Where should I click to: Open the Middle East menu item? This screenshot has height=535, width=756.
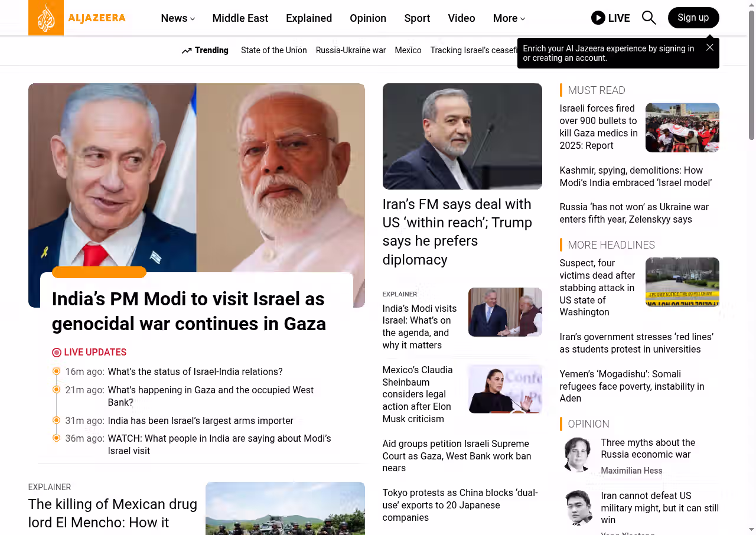240,18
